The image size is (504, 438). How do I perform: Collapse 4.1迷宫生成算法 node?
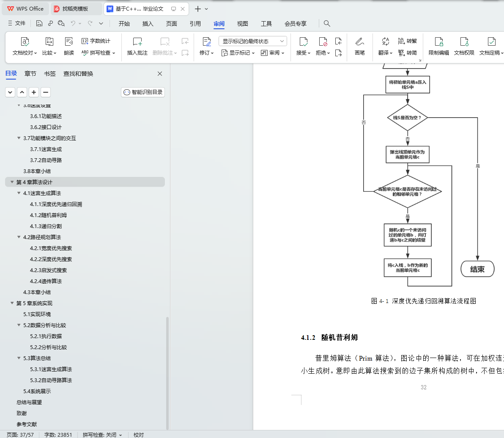pos(19,193)
